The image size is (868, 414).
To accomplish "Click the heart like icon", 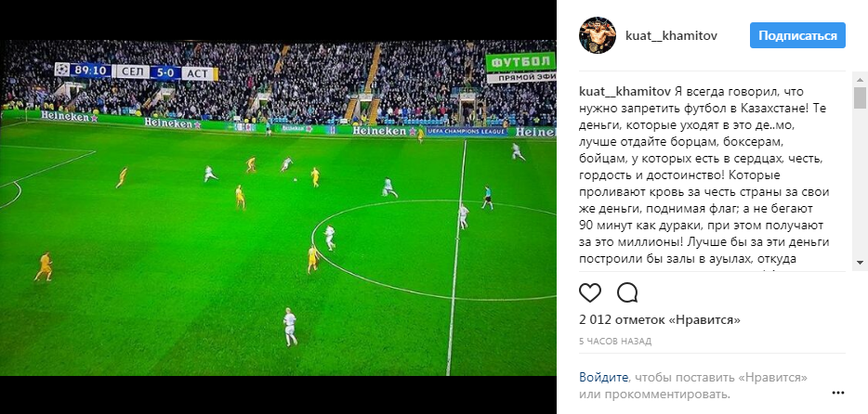I will (x=590, y=292).
